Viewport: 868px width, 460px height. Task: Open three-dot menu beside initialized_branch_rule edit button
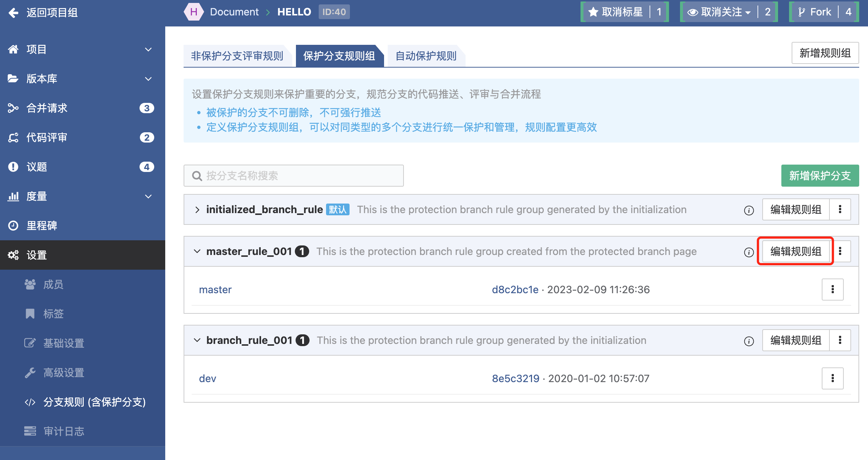pos(840,209)
